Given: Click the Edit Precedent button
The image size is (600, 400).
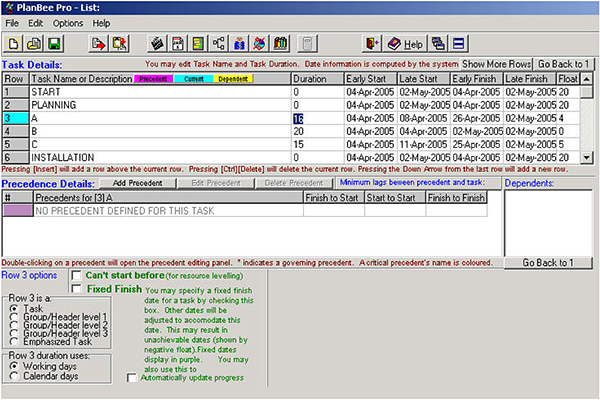Looking at the screenshot, I should (216, 183).
